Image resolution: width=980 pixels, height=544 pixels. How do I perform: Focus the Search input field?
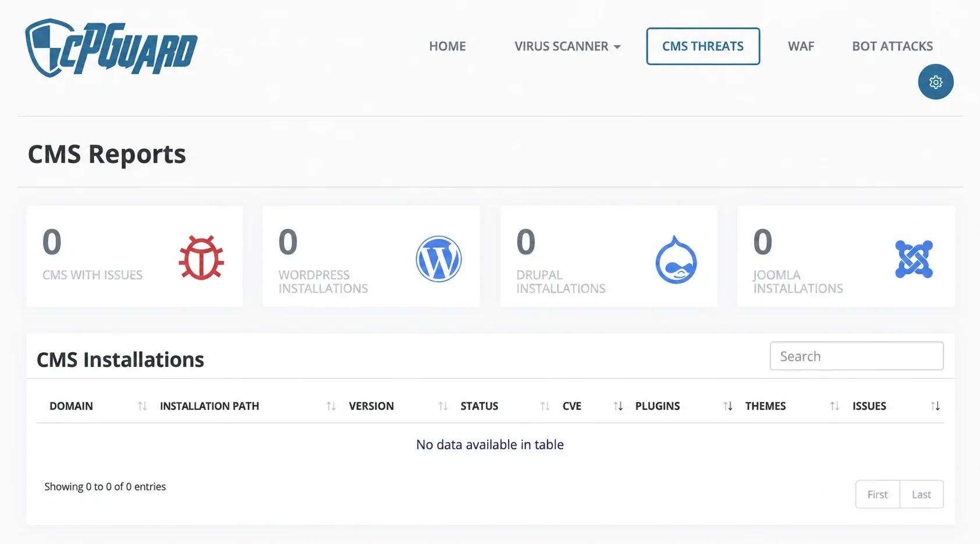click(x=857, y=356)
